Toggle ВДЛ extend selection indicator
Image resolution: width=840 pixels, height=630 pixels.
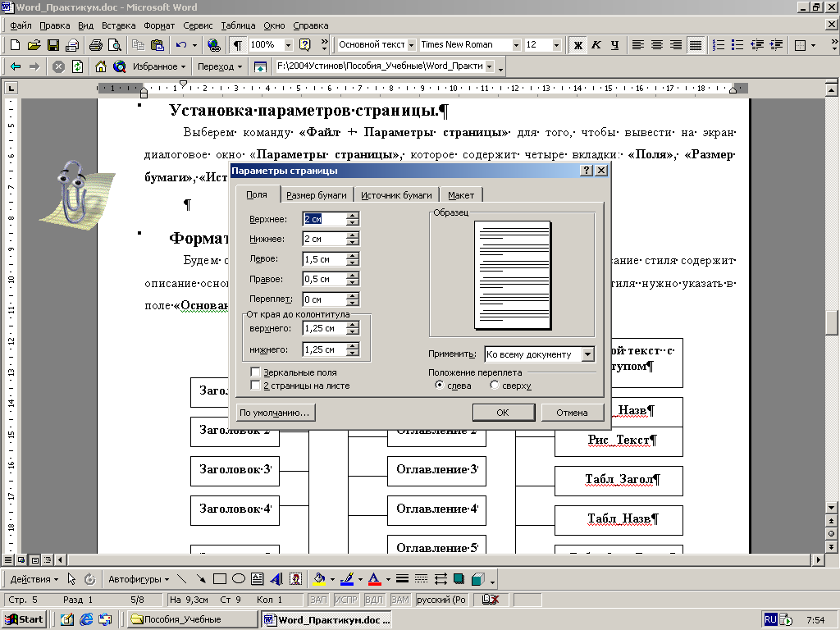point(373,600)
